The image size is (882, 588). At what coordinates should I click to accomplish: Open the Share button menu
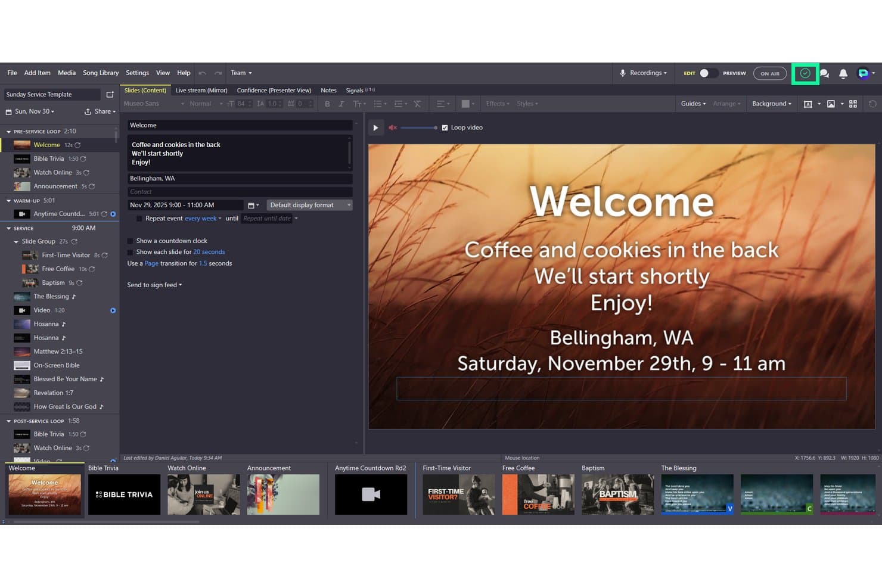click(100, 111)
